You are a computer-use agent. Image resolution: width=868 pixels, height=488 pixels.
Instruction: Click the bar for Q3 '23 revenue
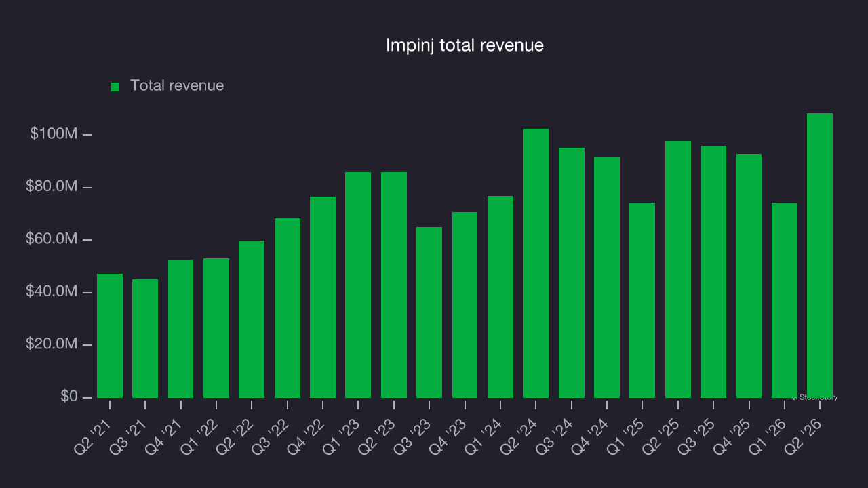click(x=429, y=312)
